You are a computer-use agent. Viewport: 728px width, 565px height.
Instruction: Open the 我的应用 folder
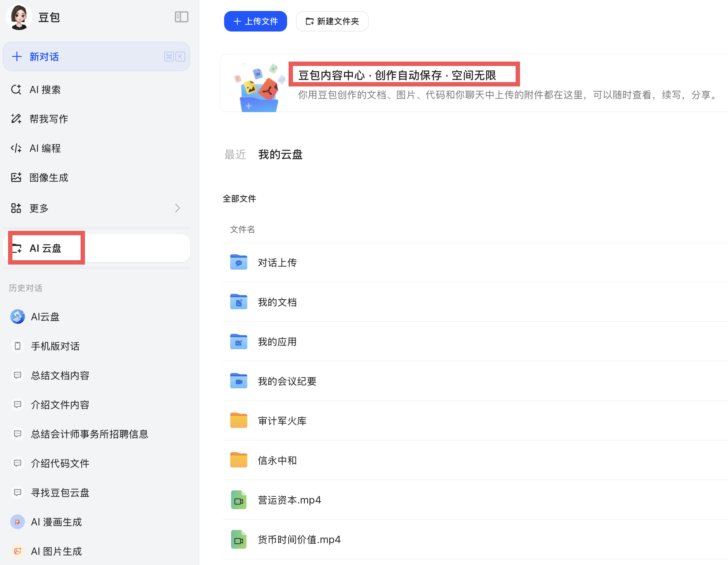click(x=475, y=341)
